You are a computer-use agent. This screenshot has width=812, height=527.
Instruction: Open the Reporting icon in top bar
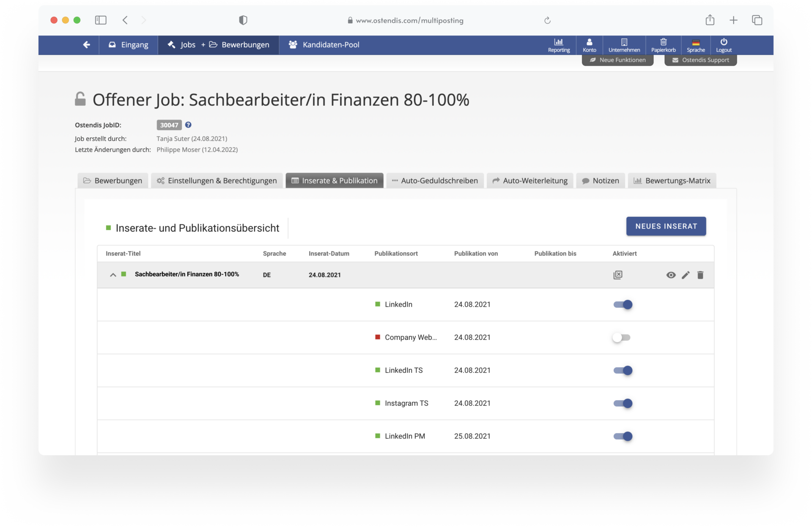[559, 45]
